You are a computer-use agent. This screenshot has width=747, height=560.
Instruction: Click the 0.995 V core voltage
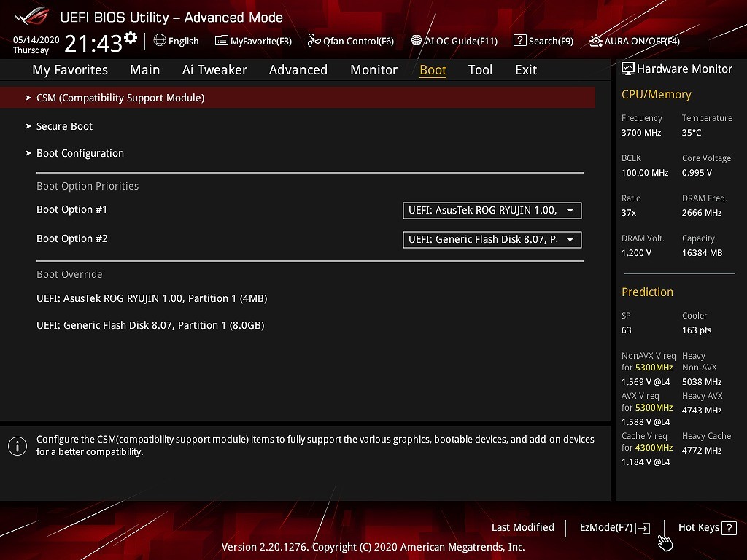pos(697,173)
